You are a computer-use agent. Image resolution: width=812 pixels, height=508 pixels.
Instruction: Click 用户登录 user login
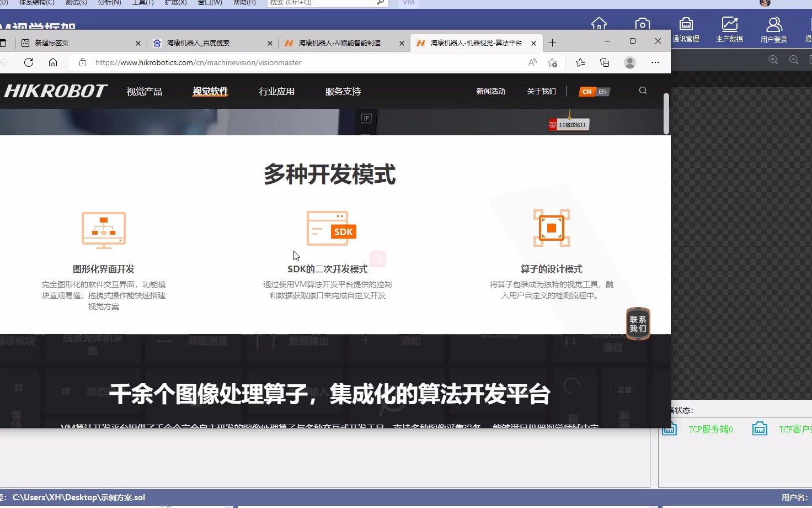click(x=774, y=29)
